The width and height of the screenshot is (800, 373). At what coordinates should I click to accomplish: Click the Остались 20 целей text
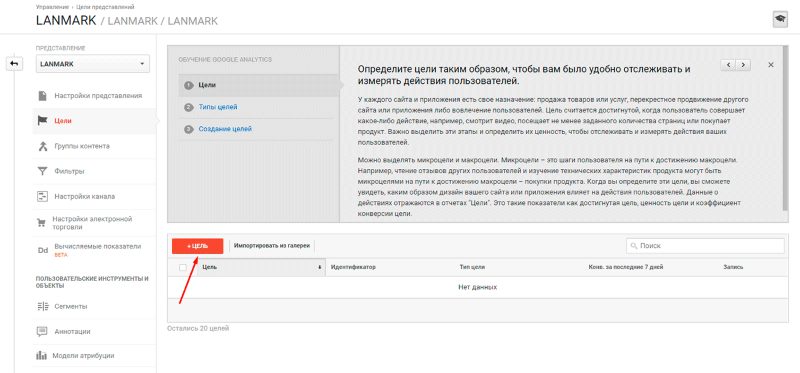[x=198, y=329]
